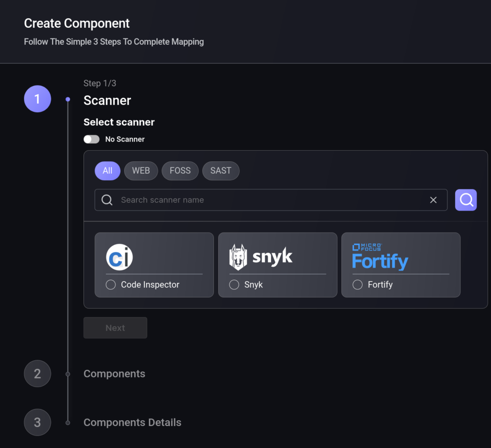Click the Components step label
Image resolution: width=491 pixels, height=448 pixels.
[114, 374]
